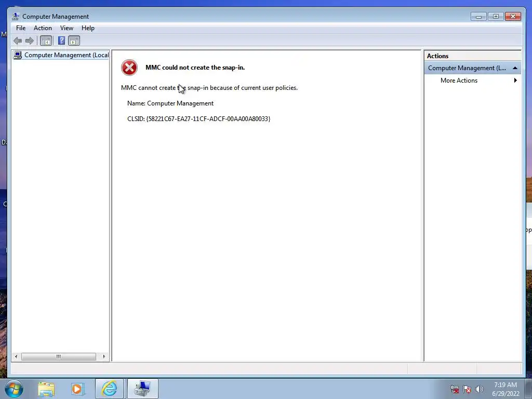Open Windows Explorer from taskbar
Viewport: 532px width, 399px height.
(46, 389)
